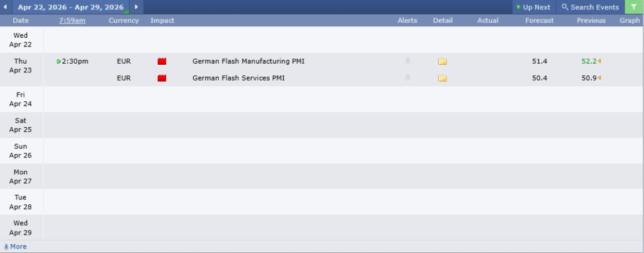The image size is (644, 253).
Task: Open the green calendar filter icon
Action: point(634,7)
